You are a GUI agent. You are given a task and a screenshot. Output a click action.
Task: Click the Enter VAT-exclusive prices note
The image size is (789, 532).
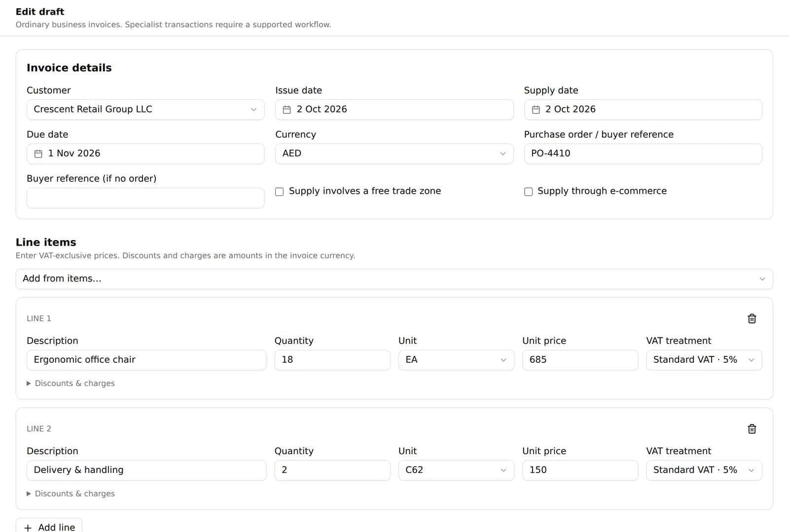(x=185, y=255)
